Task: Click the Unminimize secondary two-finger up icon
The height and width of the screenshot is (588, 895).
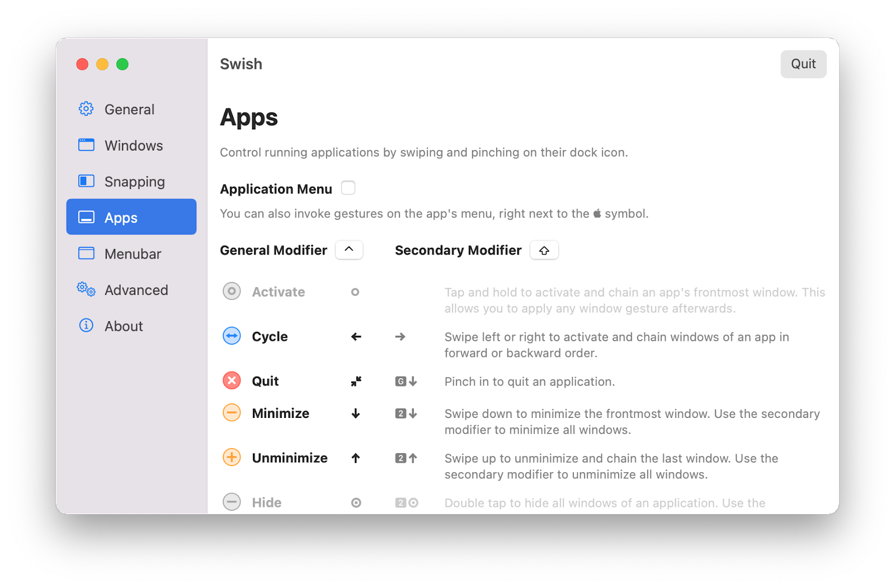Action: click(406, 458)
